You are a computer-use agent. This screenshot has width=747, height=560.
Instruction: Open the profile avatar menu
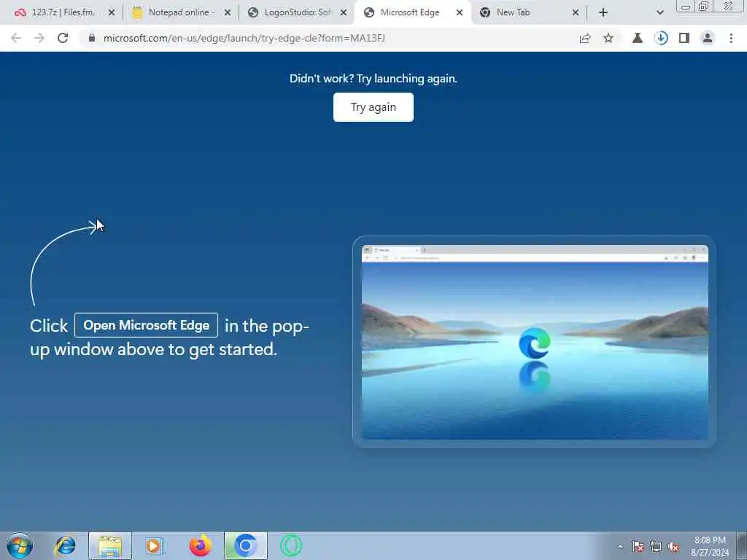pyautogui.click(x=708, y=38)
